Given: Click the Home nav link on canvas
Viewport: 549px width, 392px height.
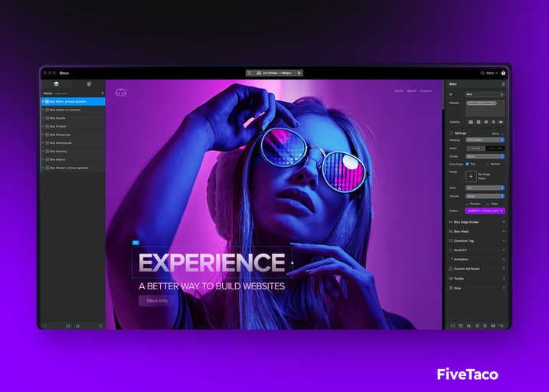Looking at the screenshot, I should click(x=399, y=91).
